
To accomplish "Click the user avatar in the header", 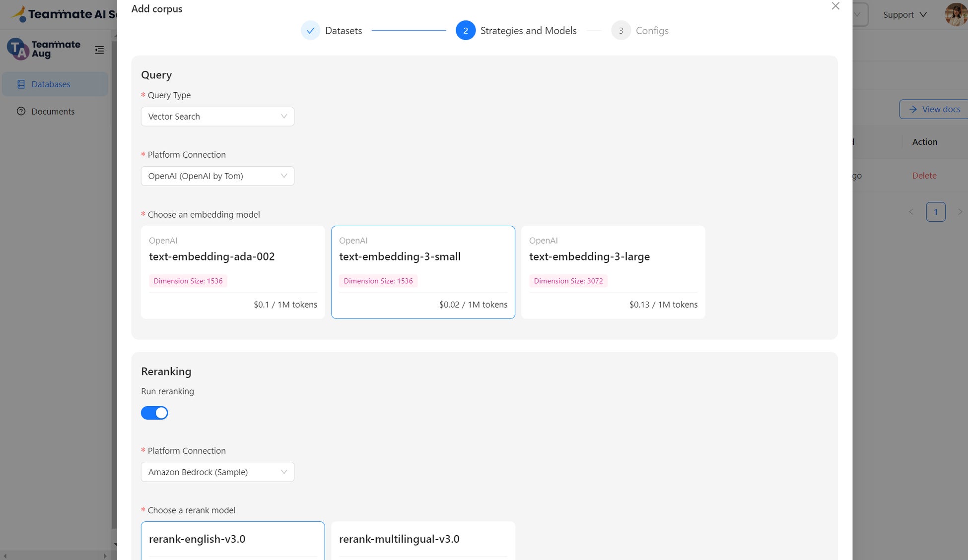I will [956, 14].
